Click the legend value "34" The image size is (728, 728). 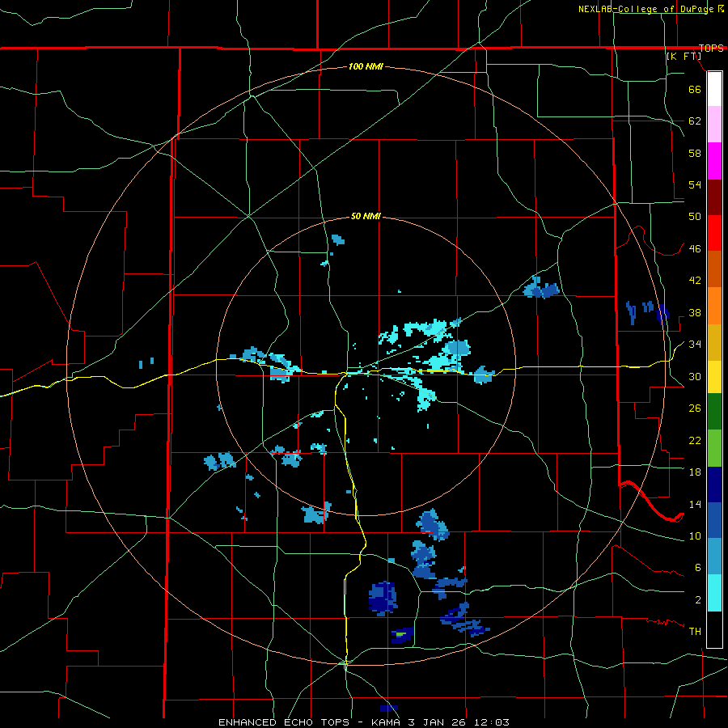(695, 345)
